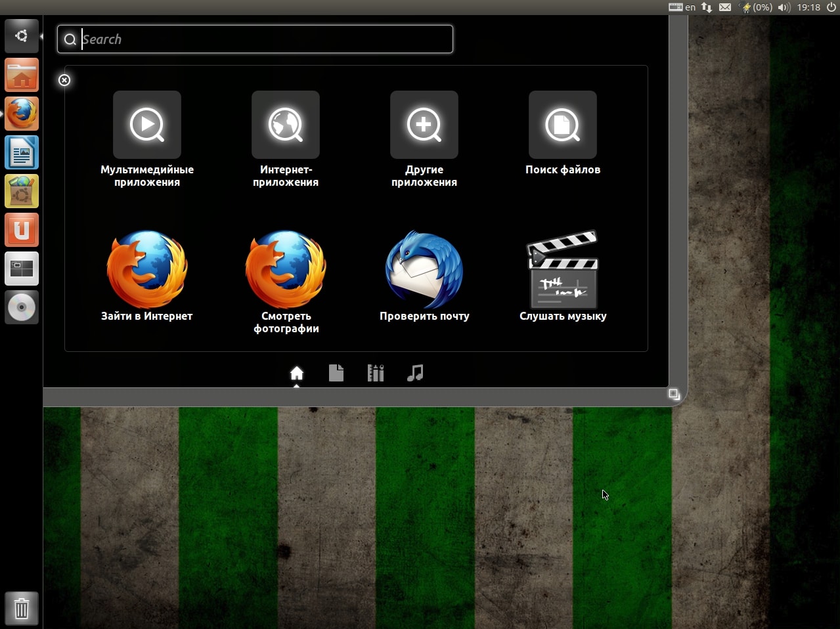This screenshot has width=840, height=629.
Task: Open Интернет-приложения category
Action: [286, 139]
